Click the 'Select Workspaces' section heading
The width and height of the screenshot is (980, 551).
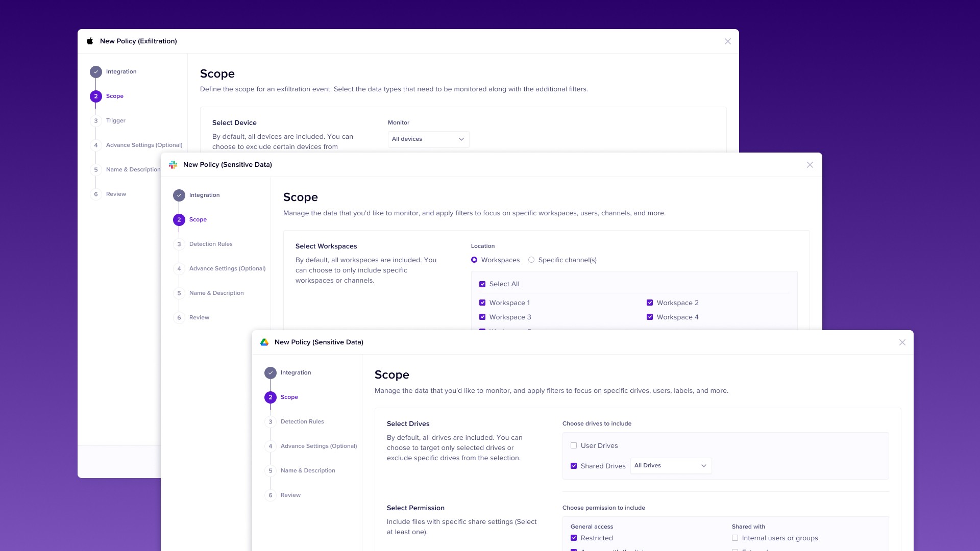pyautogui.click(x=326, y=246)
